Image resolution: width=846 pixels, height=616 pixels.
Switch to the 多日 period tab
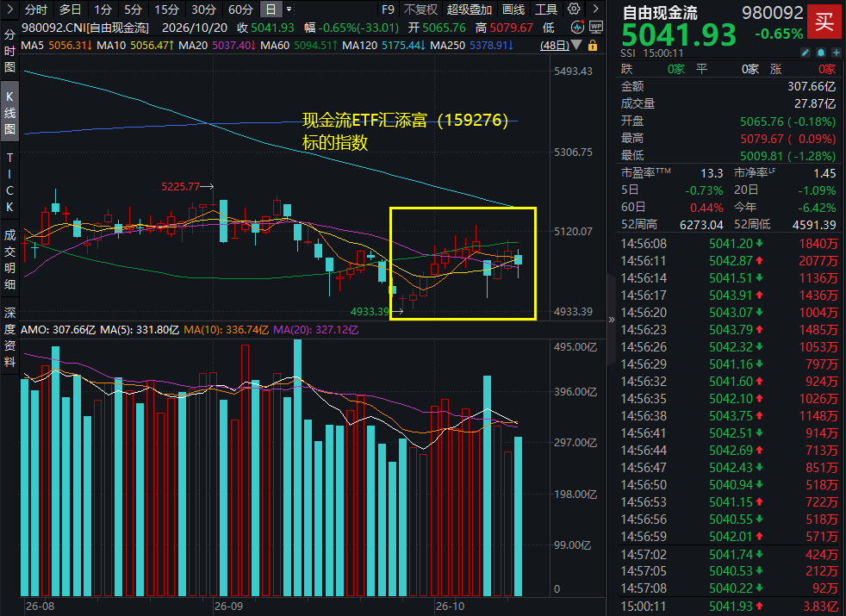(70, 9)
